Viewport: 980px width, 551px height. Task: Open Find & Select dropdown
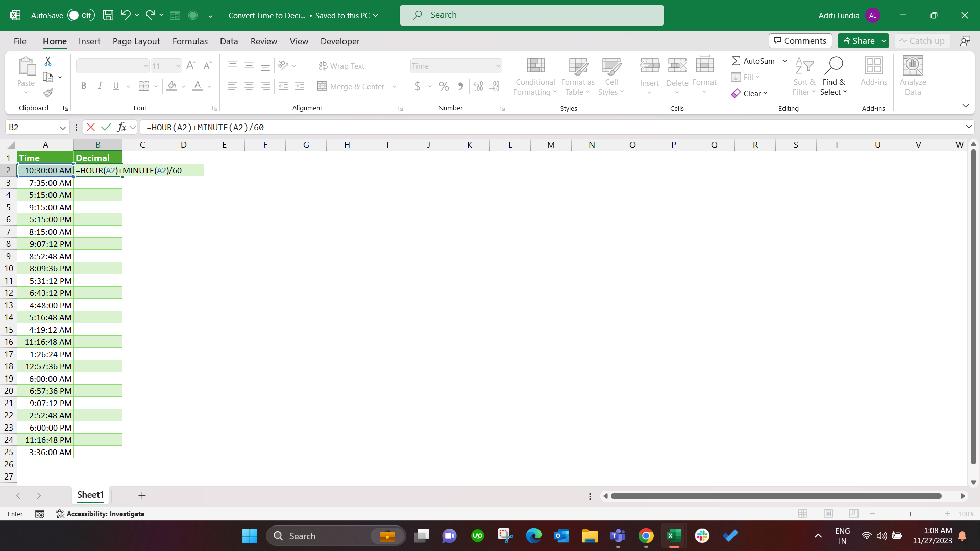pos(834,76)
